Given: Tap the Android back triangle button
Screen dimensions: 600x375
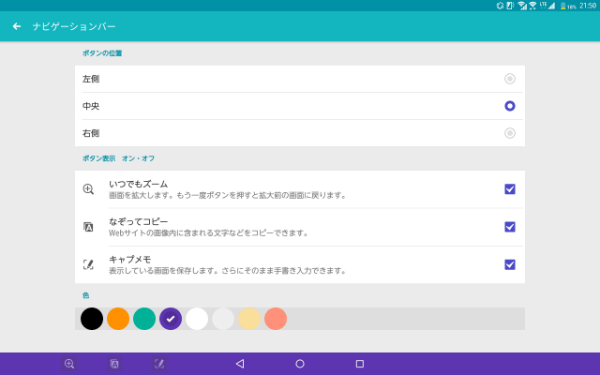Looking at the screenshot, I should pyautogui.click(x=240, y=364).
